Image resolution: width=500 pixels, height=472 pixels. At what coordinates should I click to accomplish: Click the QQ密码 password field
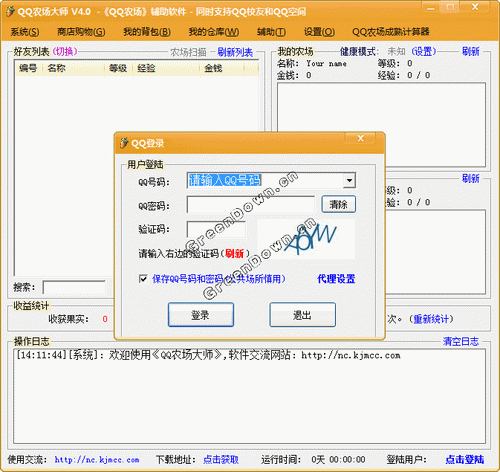pos(251,205)
